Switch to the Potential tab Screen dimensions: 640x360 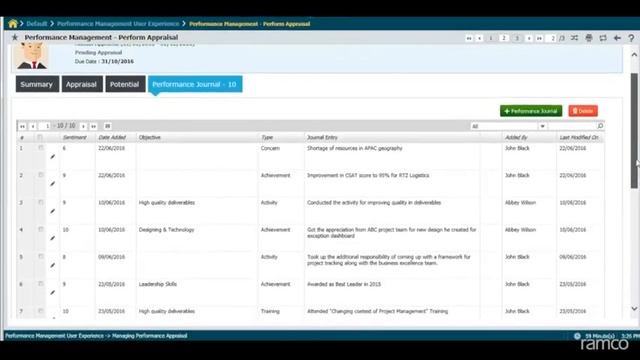click(x=125, y=84)
